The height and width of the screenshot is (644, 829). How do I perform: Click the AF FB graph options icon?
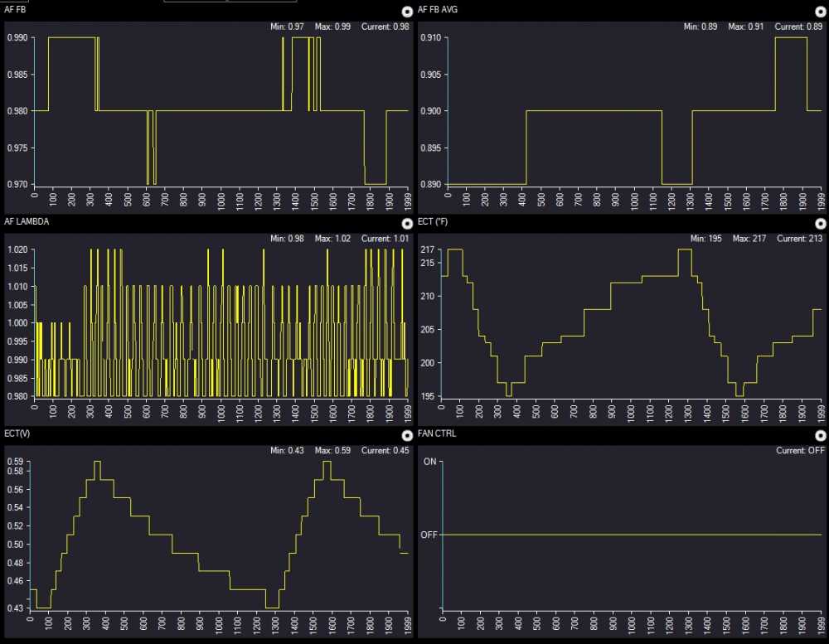pos(406,12)
